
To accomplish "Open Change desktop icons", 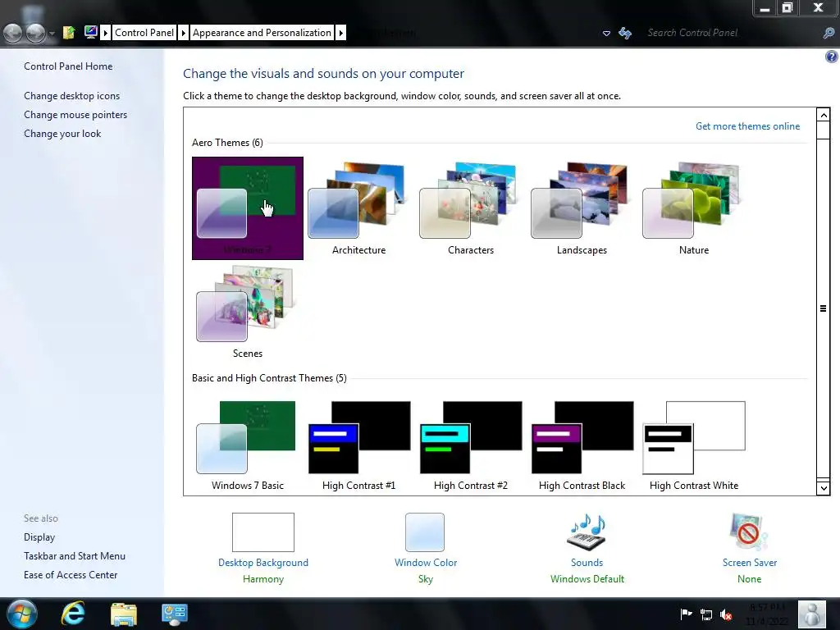I will coord(72,95).
